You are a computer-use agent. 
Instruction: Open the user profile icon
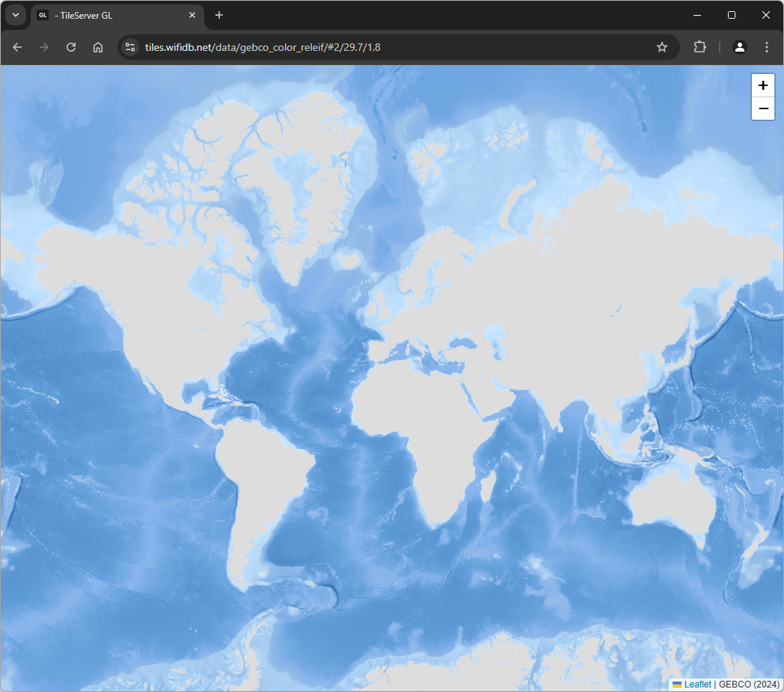[x=739, y=47]
